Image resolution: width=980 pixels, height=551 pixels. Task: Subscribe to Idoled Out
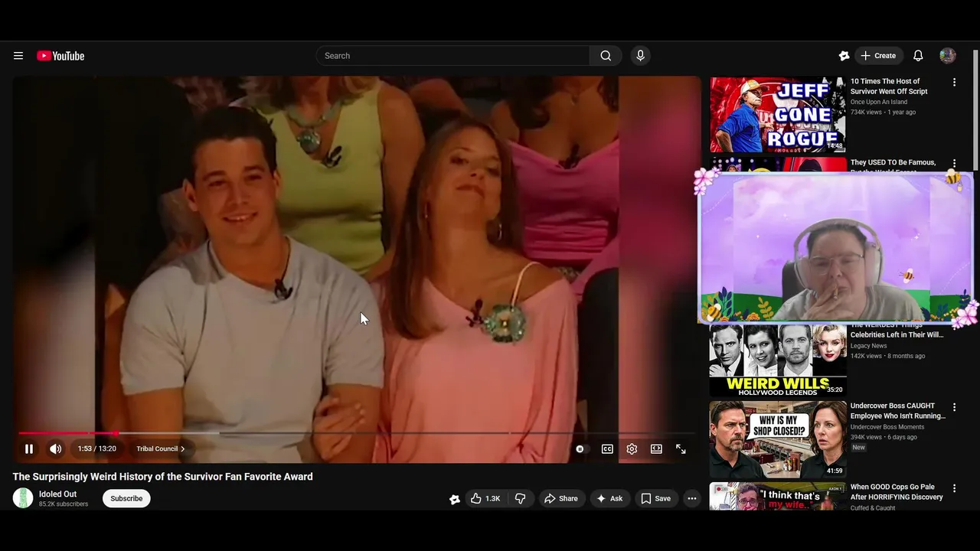(126, 498)
